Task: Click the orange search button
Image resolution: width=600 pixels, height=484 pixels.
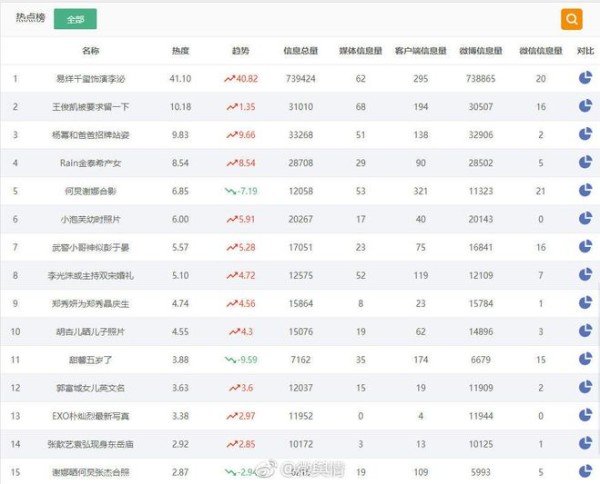Action: [571, 19]
